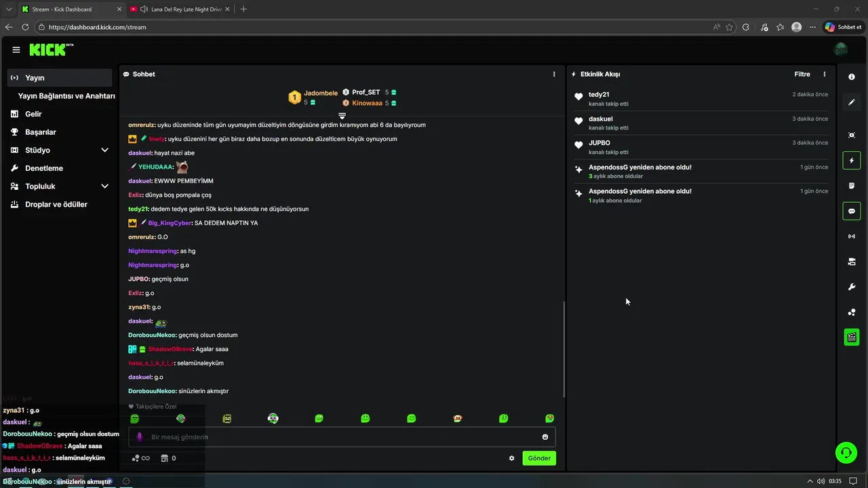
Task: Select AspendossG 3 aylık resubscribe event
Action: pos(701,171)
